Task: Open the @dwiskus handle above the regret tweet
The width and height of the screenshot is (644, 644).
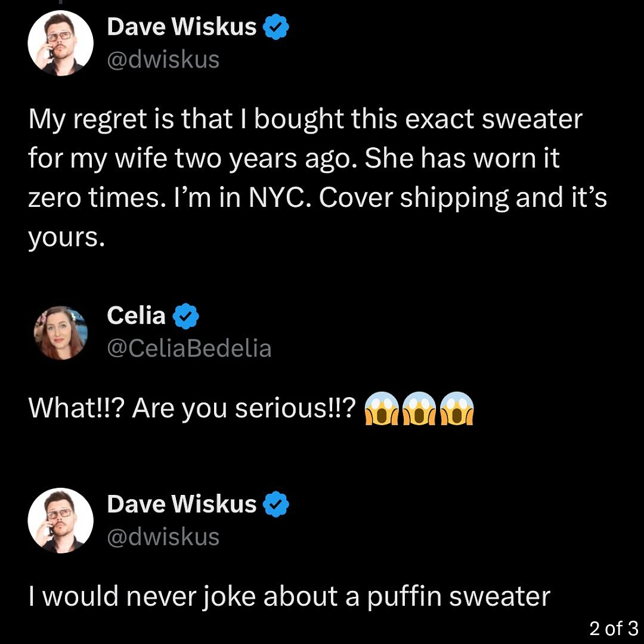Action: (x=163, y=60)
